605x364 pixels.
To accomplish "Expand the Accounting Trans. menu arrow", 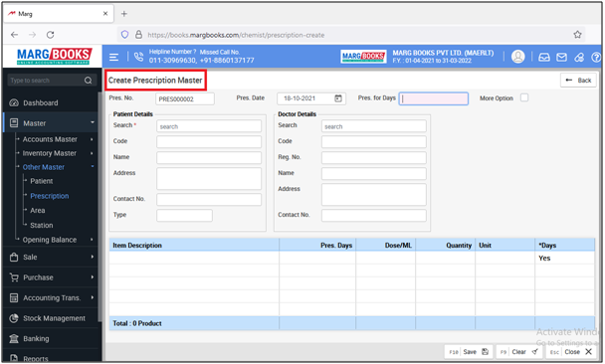I will pyautogui.click(x=93, y=297).
